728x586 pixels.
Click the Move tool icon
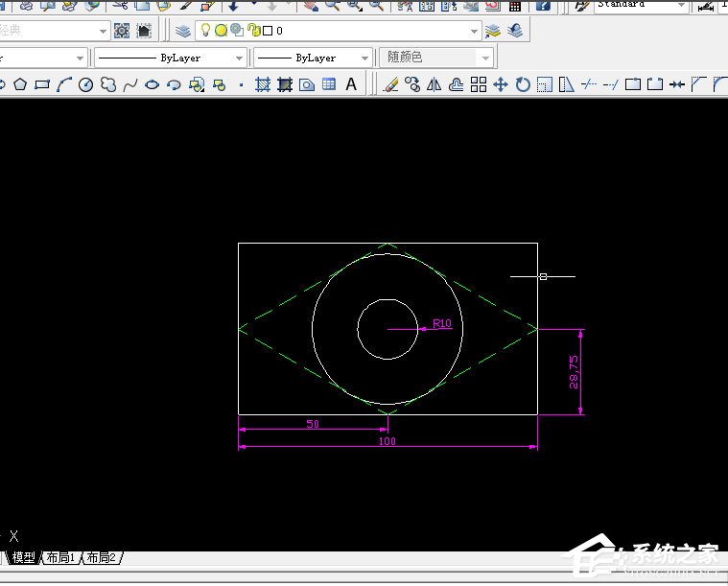coord(501,84)
